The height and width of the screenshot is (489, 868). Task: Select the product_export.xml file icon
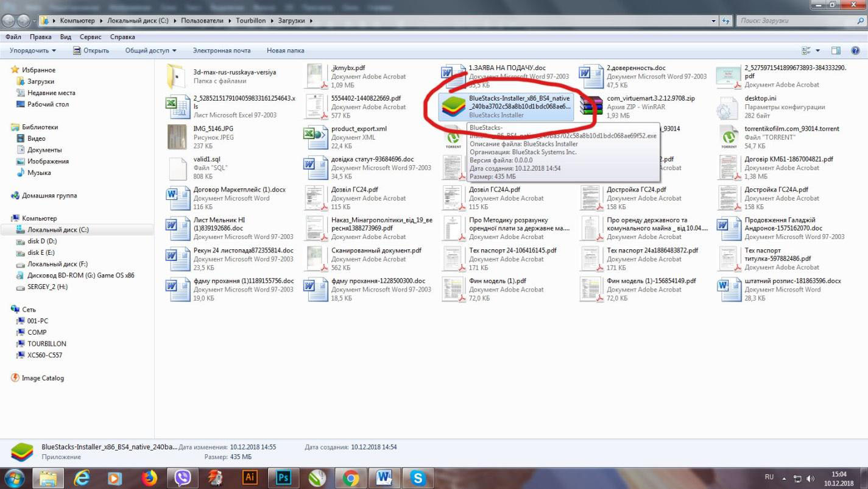pyautogui.click(x=316, y=137)
